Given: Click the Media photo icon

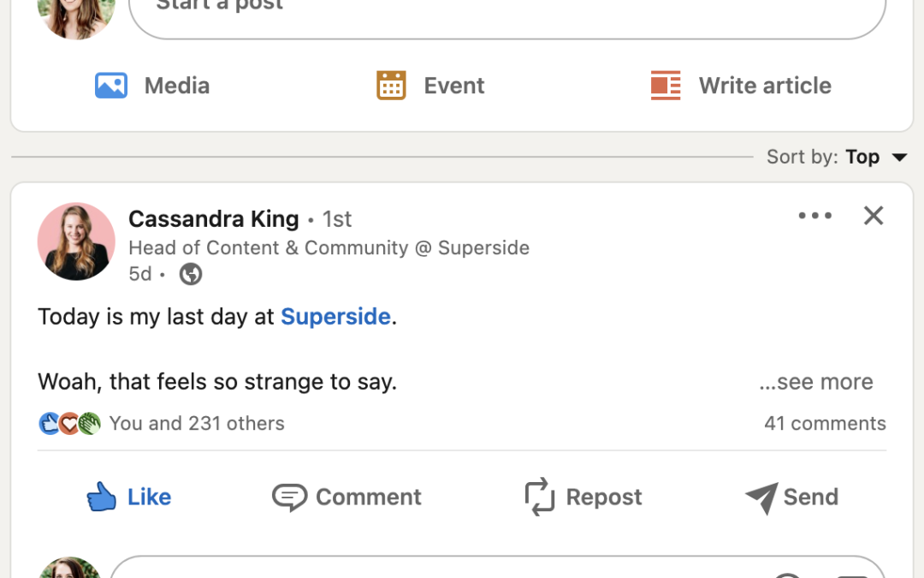Looking at the screenshot, I should [x=111, y=86].
